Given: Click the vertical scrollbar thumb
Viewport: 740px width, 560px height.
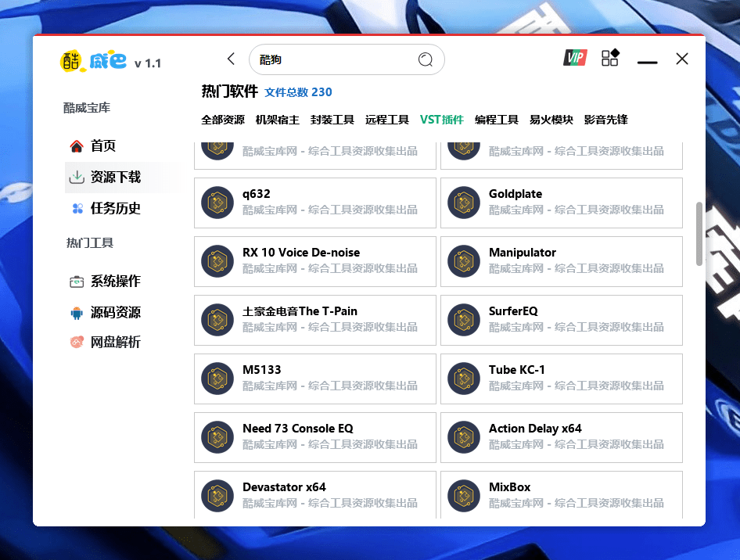Looking at the screenshot, I should coord(699,234).
